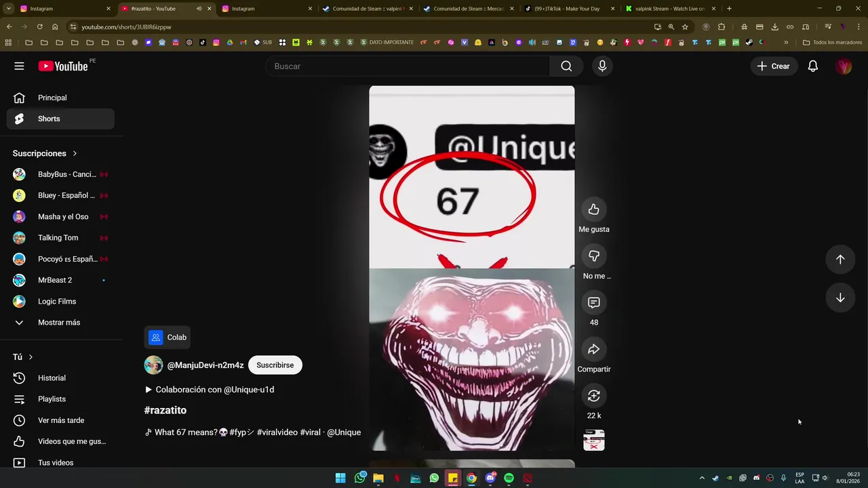Subscribe using the Suscribirse button
This screenshot has width=868, height=488.
point(275,365)
